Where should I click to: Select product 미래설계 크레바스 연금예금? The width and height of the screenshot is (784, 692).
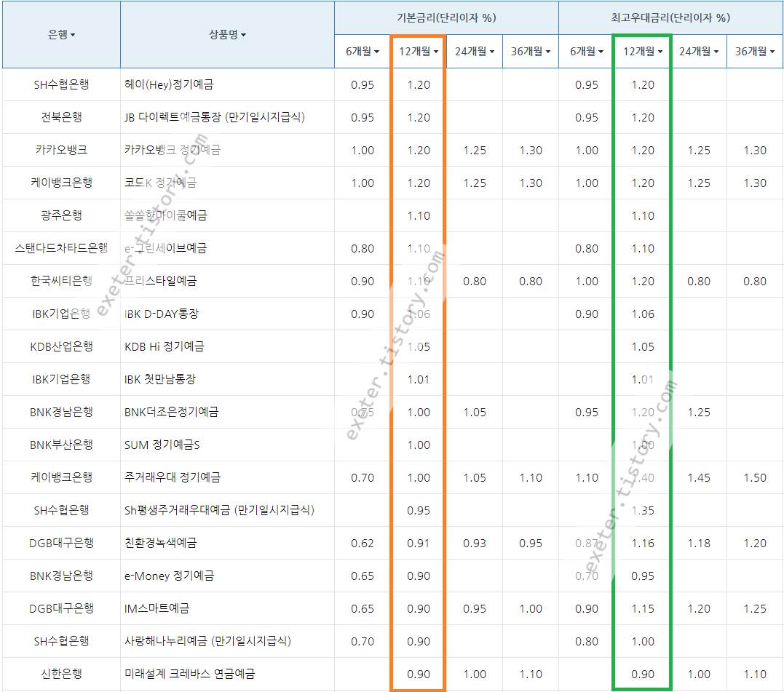coord(189,674)
